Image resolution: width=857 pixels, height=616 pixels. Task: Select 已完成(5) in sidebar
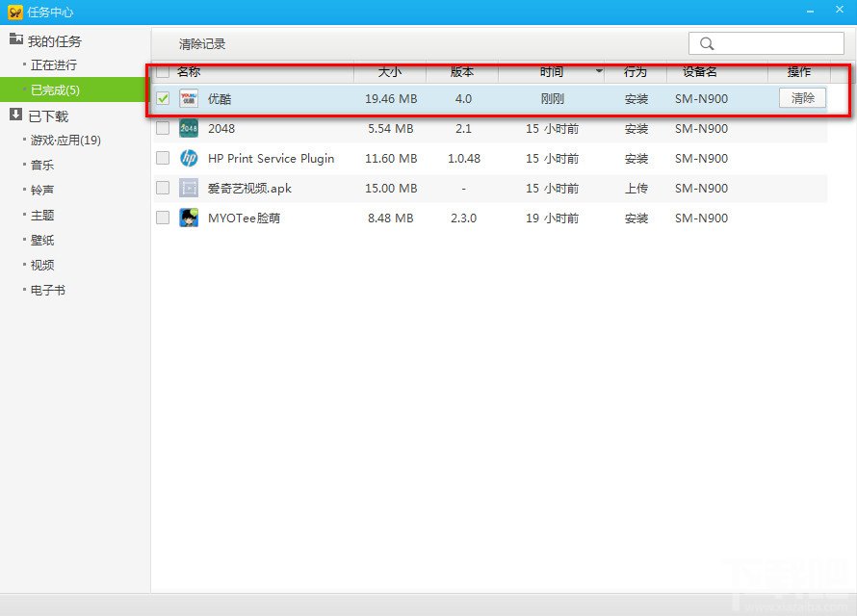[74, 90]
